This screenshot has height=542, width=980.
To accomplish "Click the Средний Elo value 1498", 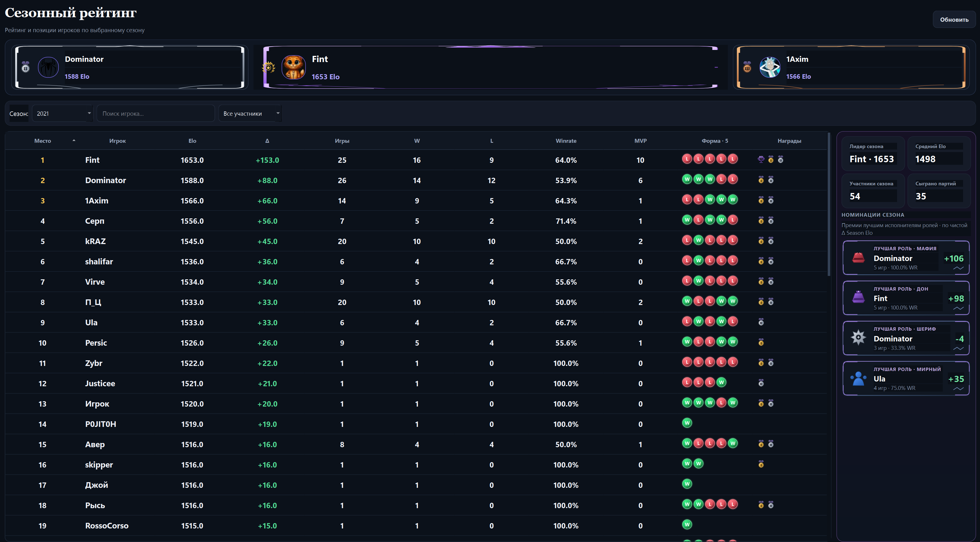I will (925, 159).
